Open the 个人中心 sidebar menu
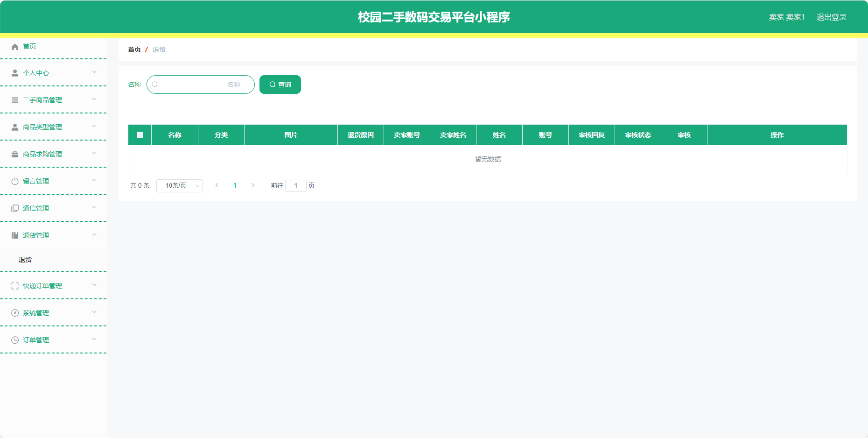 (53, 73)
